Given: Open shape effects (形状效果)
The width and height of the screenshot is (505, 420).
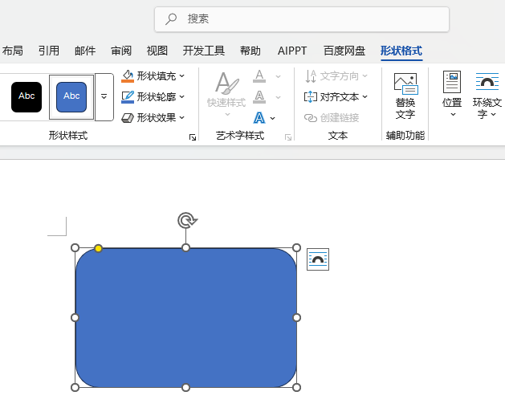Looking at the screenshot, I should tap(153, 117).
